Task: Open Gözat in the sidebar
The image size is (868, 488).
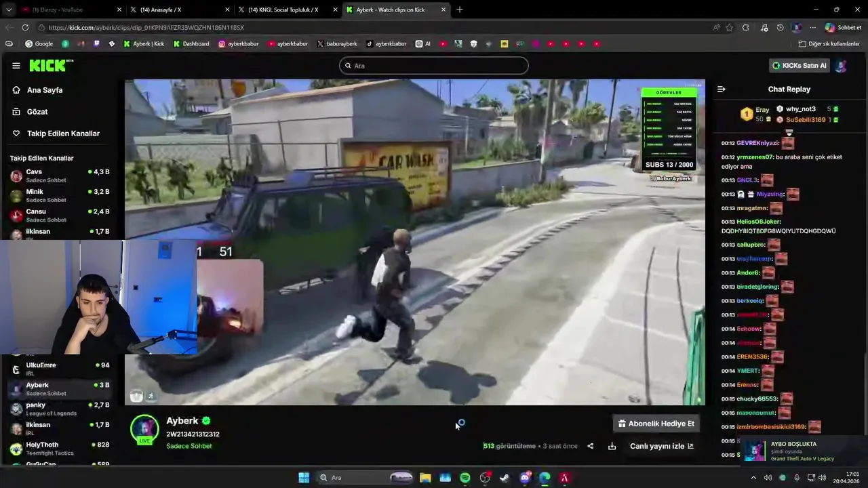Action: click(37, 112)
